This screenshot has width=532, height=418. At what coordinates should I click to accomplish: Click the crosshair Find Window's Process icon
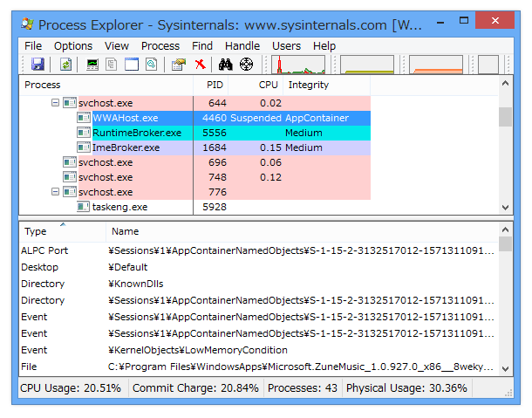point(246,64)
